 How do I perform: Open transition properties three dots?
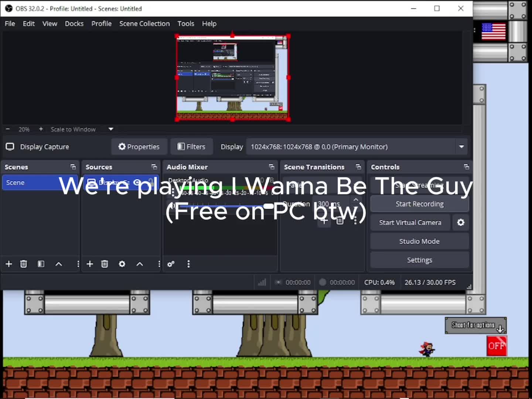355,221
